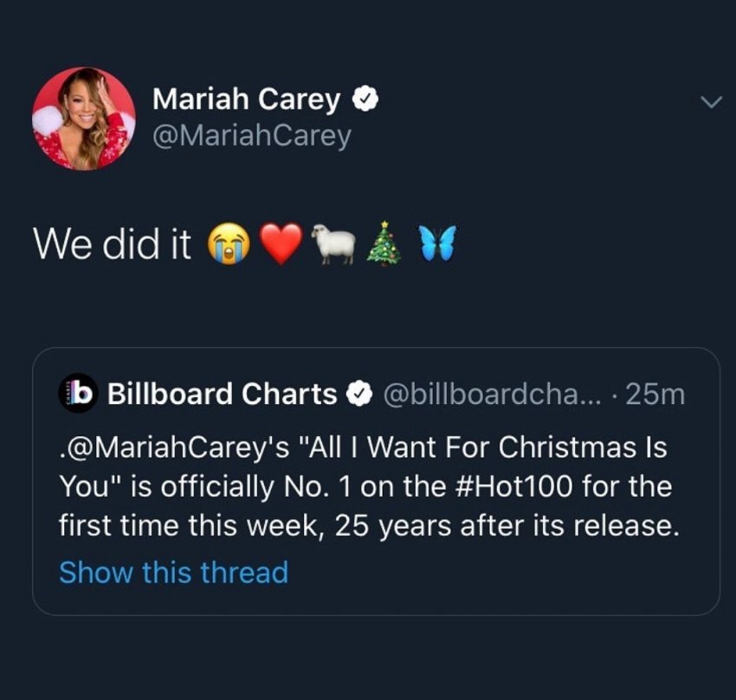Open the truncated @billboardcha... handle

point(487,395)
